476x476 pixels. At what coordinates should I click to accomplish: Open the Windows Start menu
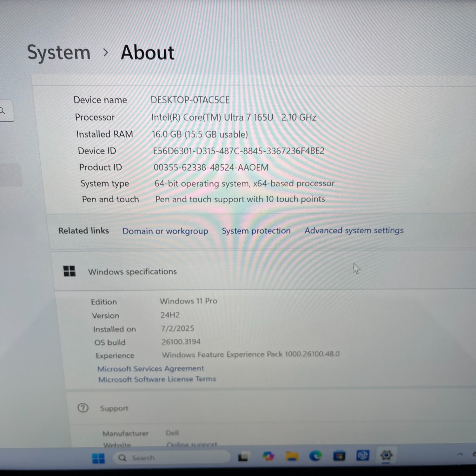[x=98, y=458]
